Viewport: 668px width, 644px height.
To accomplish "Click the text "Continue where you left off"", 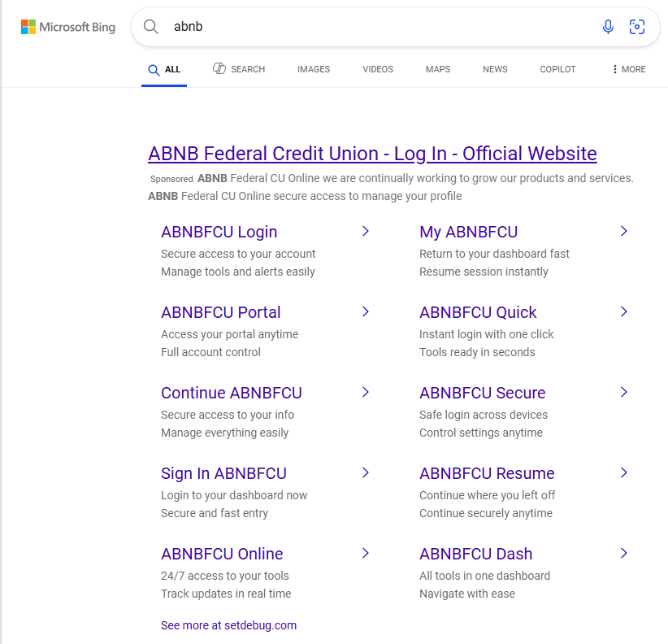I will point(488,496).
